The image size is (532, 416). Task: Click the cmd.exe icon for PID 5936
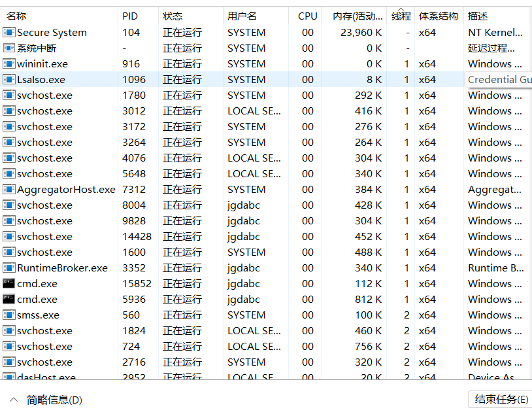tap(8, 299)
